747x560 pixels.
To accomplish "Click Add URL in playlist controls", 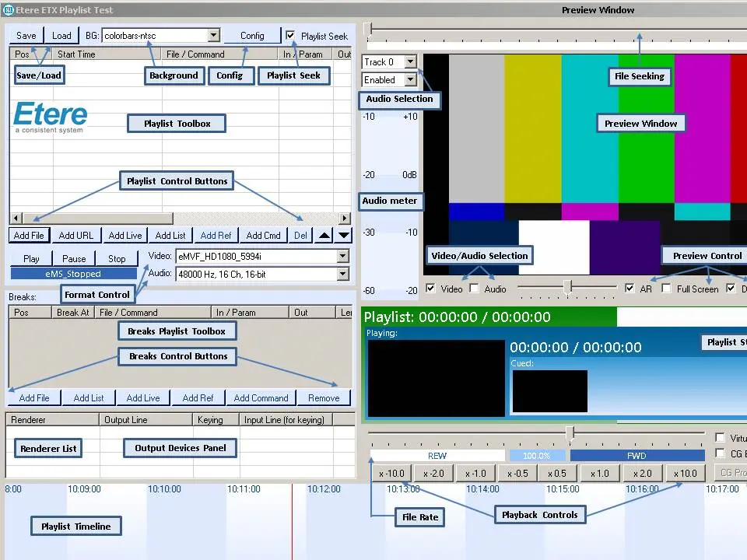I will (x=76, y=236).
